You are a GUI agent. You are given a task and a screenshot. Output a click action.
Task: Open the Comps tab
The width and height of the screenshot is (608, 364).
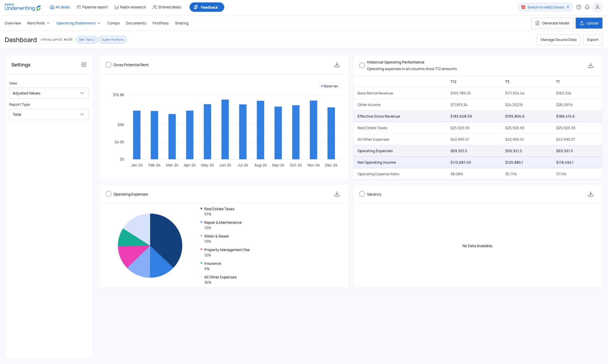113,23
